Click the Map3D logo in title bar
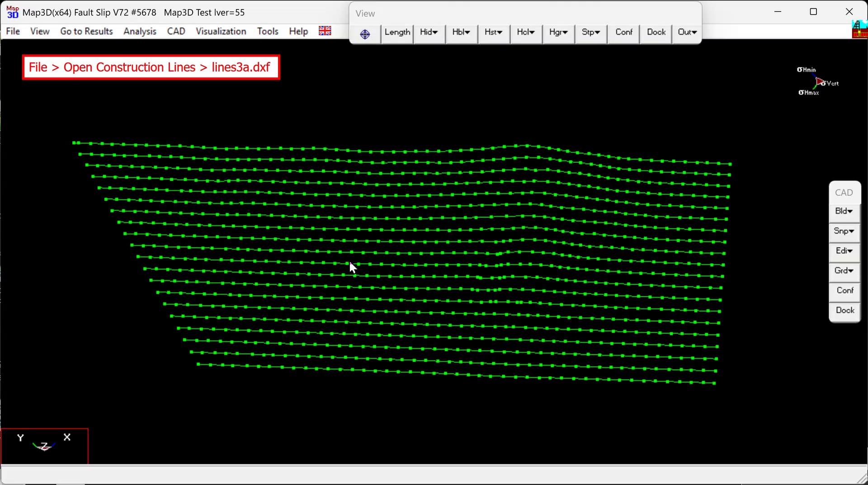The width and height of the screenshot is (868, 485). click(12, 12)
